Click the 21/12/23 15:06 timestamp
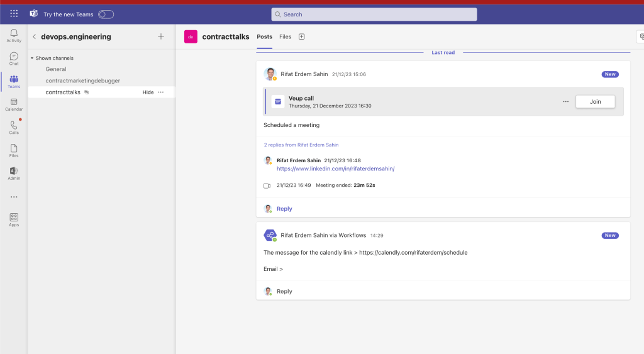The height and width of the screenshot is (354, 644). 348,74
